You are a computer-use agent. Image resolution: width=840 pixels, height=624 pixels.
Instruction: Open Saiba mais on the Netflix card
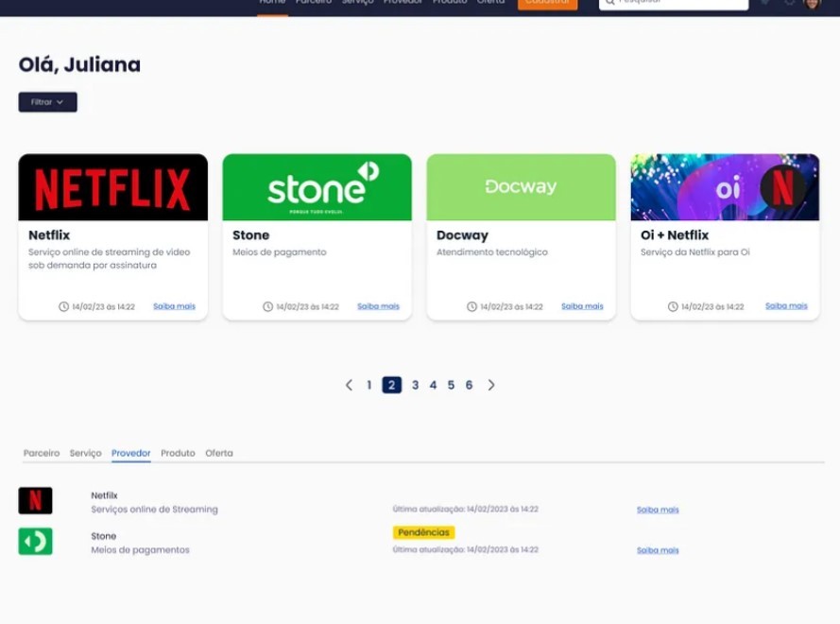click(x=174, y=306)
